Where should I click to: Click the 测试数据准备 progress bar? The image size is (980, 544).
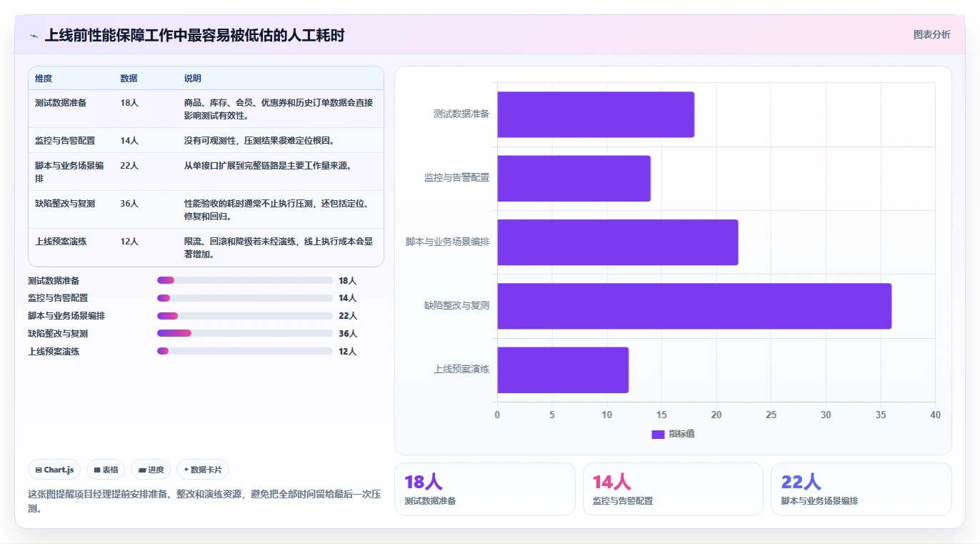click(x=245, y=281)
